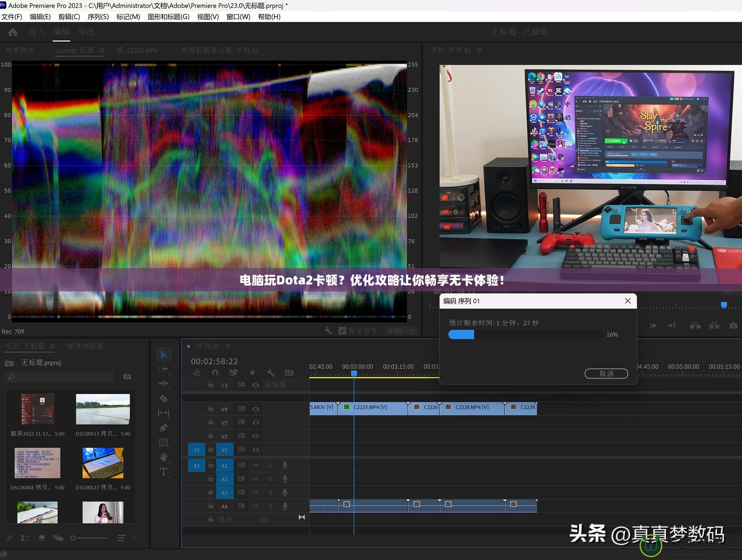Switch project panel to Icon view
The image size is (742, 560).
coord(42,538)
